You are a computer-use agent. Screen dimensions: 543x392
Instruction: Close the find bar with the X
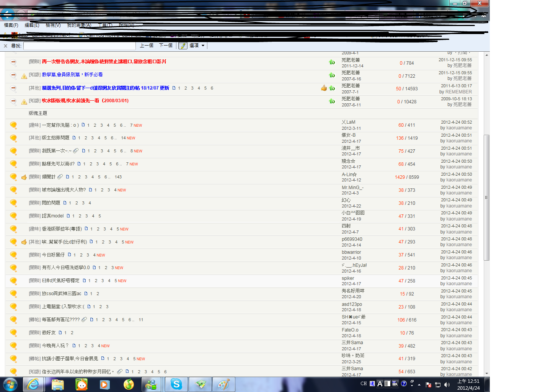click(x=5, y=46)
